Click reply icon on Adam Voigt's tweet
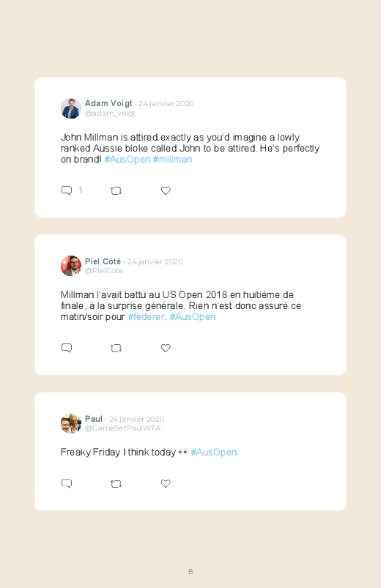The height and width of the screenshot is (588, 381). tap(67, 190)
